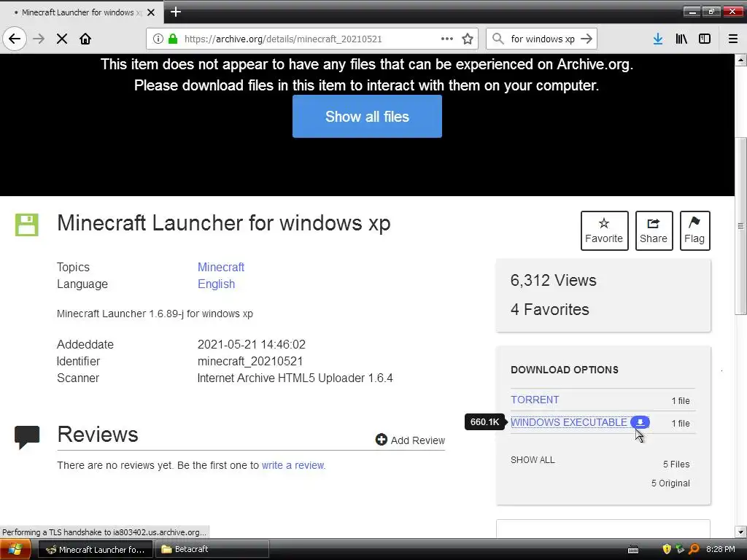Click 'Internet Archive HTML5 Uploader 1.6.4' text

[x=295, y=378]
